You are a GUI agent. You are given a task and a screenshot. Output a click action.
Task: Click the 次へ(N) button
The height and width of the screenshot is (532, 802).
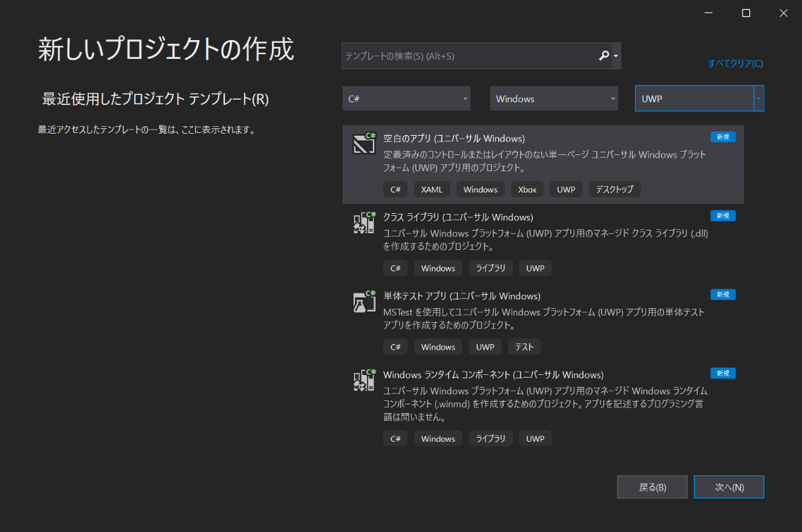729,487
